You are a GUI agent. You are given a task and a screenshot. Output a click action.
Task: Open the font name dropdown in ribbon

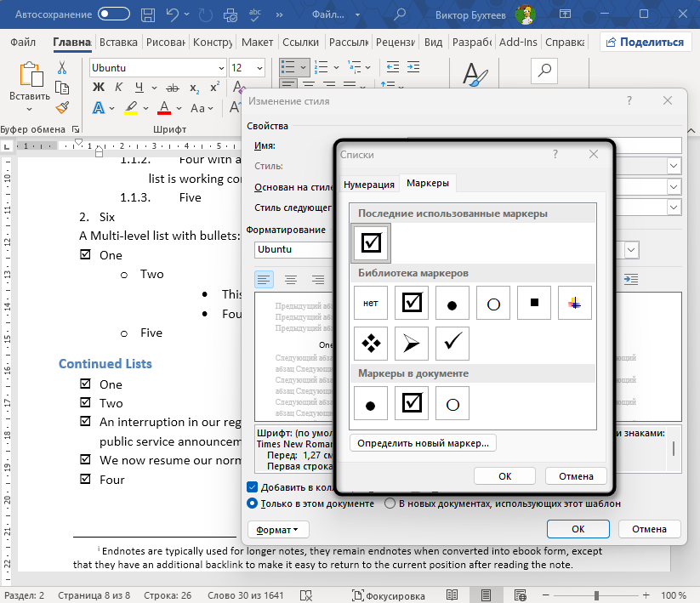[x=221, y=68]
